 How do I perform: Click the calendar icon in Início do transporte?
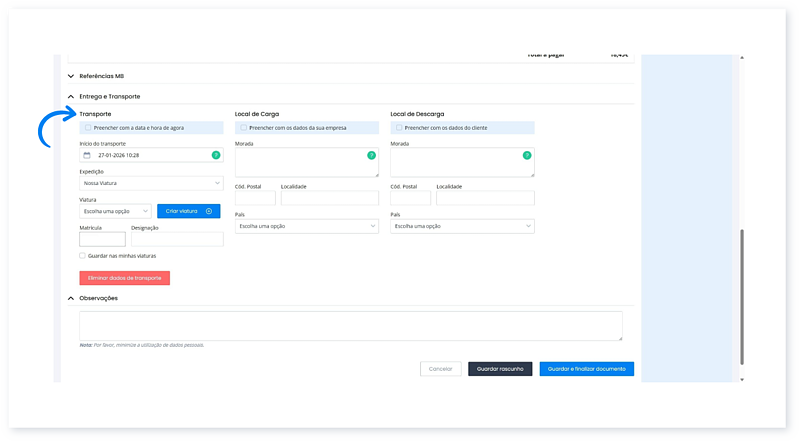pyautogui.click(x=87, y=156)
